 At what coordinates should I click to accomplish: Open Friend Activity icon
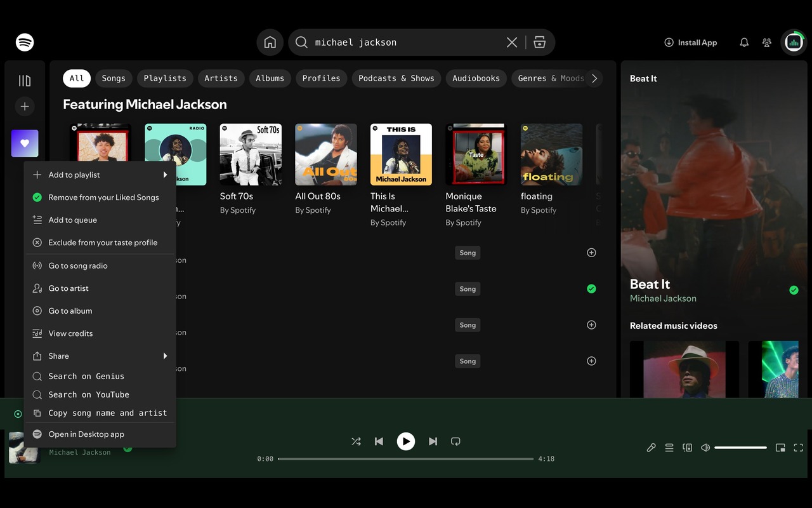click(x=767, y=43)
